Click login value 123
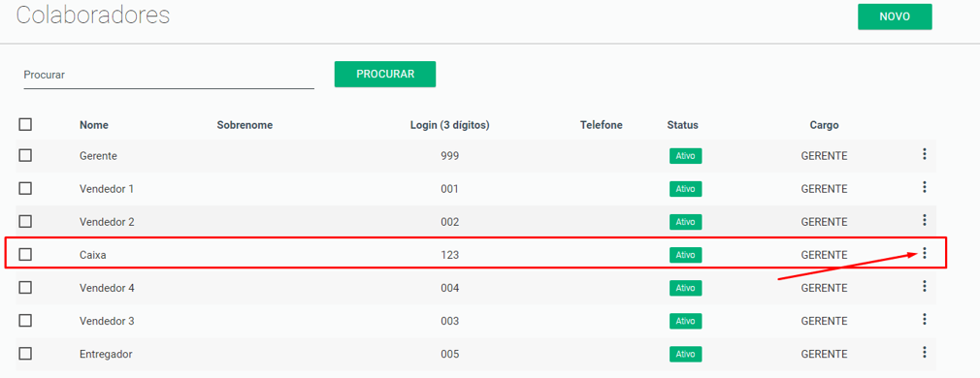The height and width of the screenshot is (378, 980). pos(450,255)
